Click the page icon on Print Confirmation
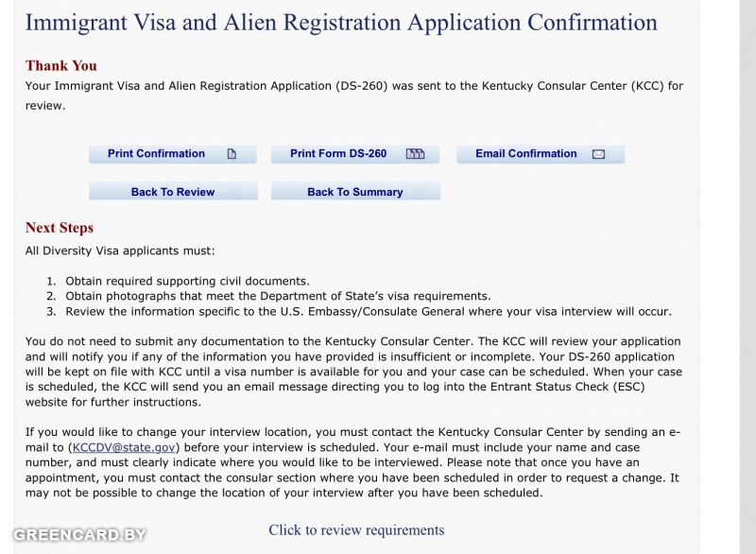Viewport: 756px width, 554px height. coord(232,154)
